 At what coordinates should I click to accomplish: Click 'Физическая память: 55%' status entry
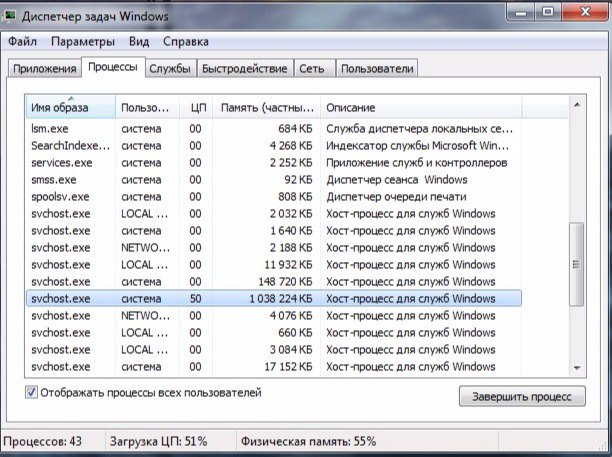(308, 441)
